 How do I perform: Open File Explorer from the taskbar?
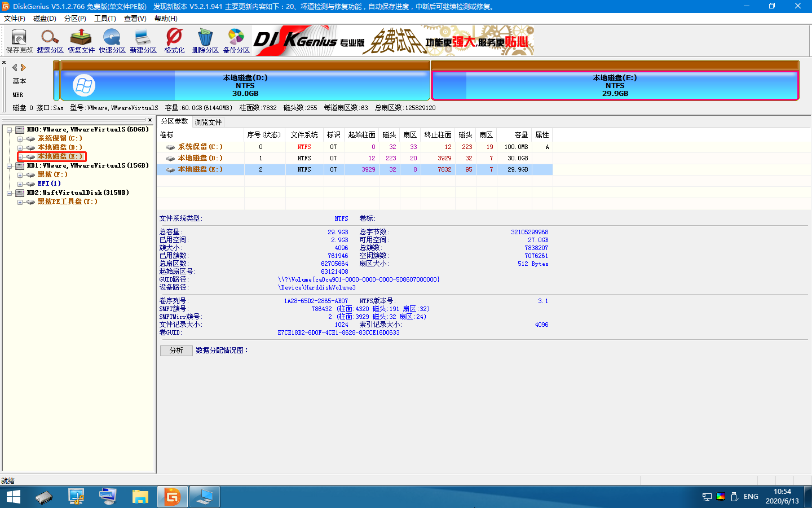(x=140, y=497)
